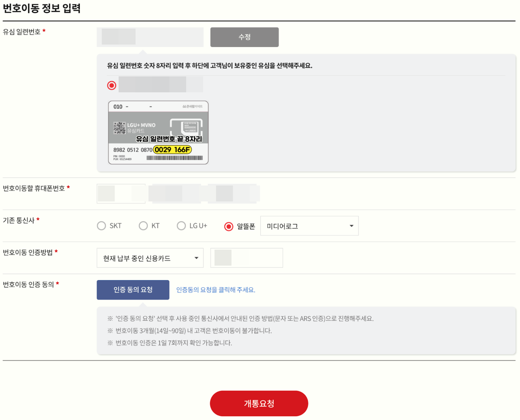The width and height of the screenshot is (520, 420).
Task: Select LG U+ as existing carrier
Action: [x=181, y=226]
